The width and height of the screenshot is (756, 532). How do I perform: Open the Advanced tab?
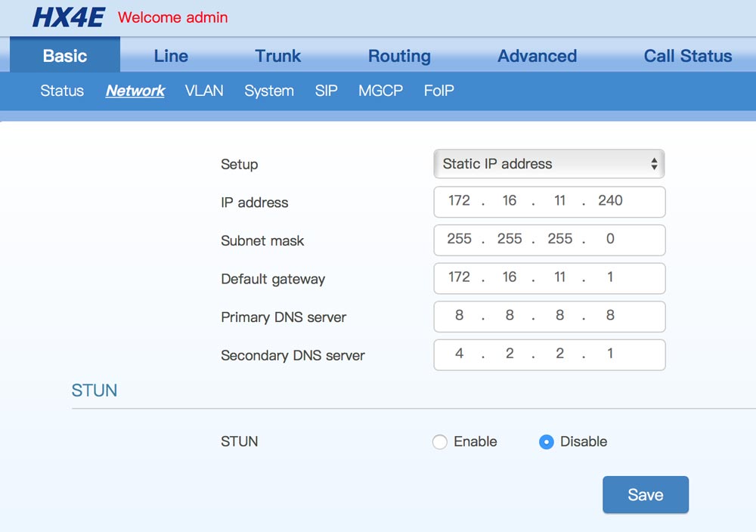pos(537,56)
